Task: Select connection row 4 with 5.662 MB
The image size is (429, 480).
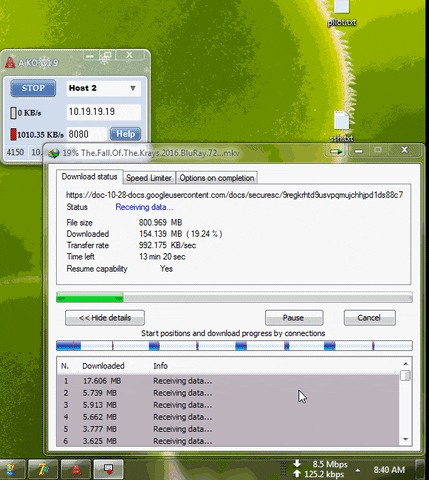Action: tap(228, 417)
